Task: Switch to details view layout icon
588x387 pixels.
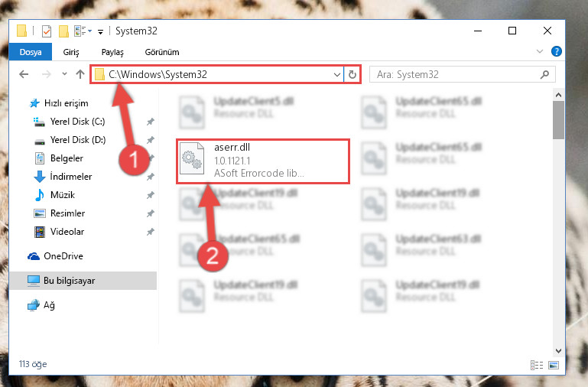Action: tap(537, 365)
